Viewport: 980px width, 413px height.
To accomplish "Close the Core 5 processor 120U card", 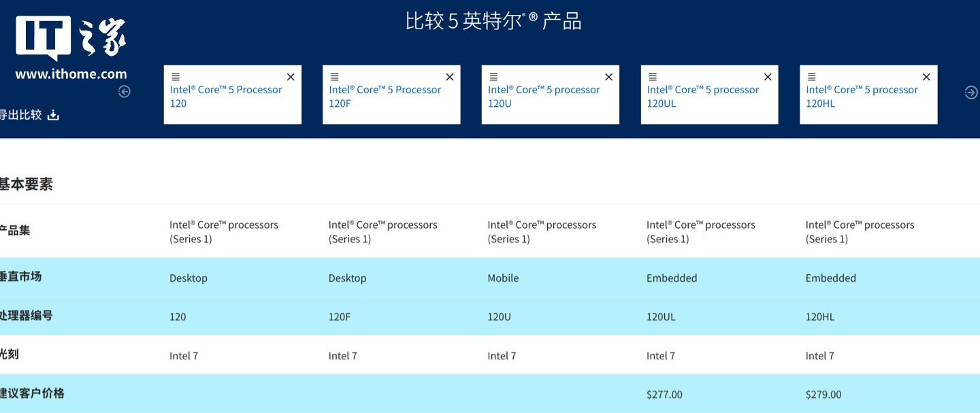I will 608,77.
